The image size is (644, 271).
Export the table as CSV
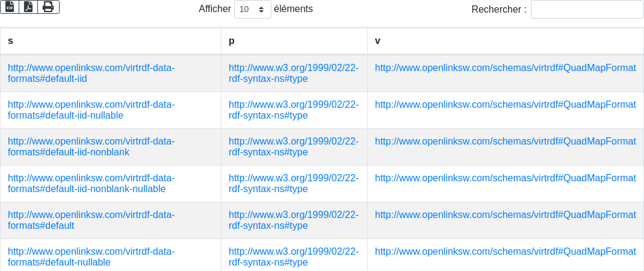[x=10, y=7]
